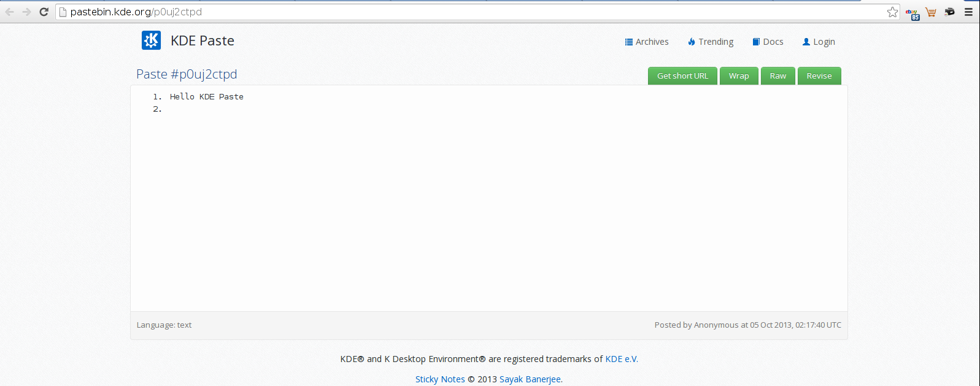Open the Trending menu item
Image resolution: width=980 pixels, height=386 pixels.
(x=711, y=42)
